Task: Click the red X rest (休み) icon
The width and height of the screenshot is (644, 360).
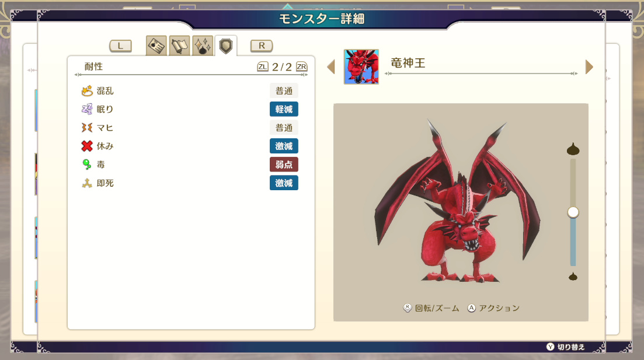Action: coord(86,146)
